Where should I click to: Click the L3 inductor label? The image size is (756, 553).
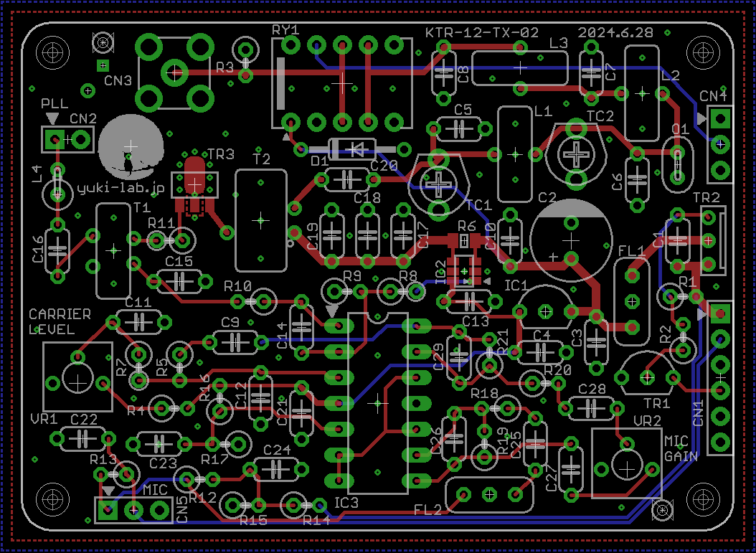click(559, 43)
